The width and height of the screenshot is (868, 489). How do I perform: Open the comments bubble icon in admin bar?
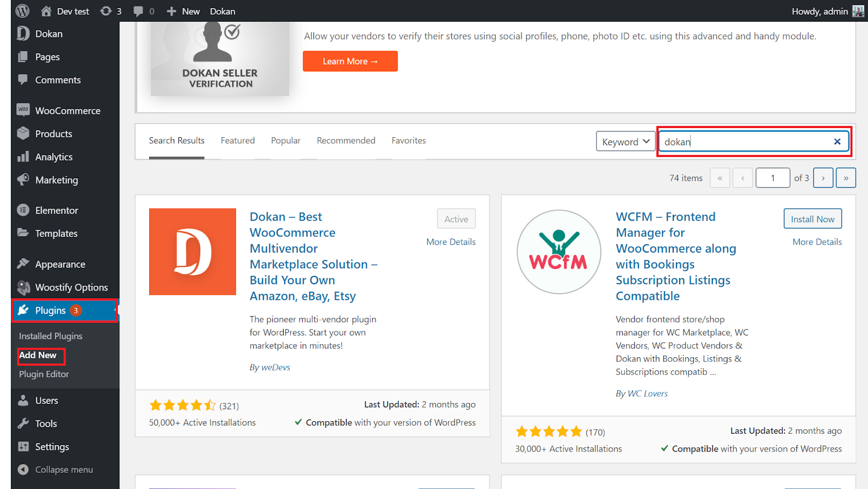pos(138,11)
